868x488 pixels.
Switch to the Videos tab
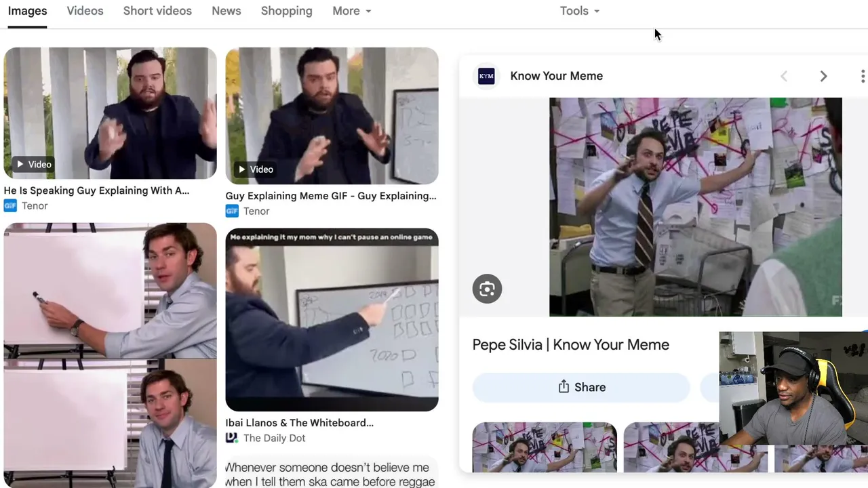click(85, 11)
